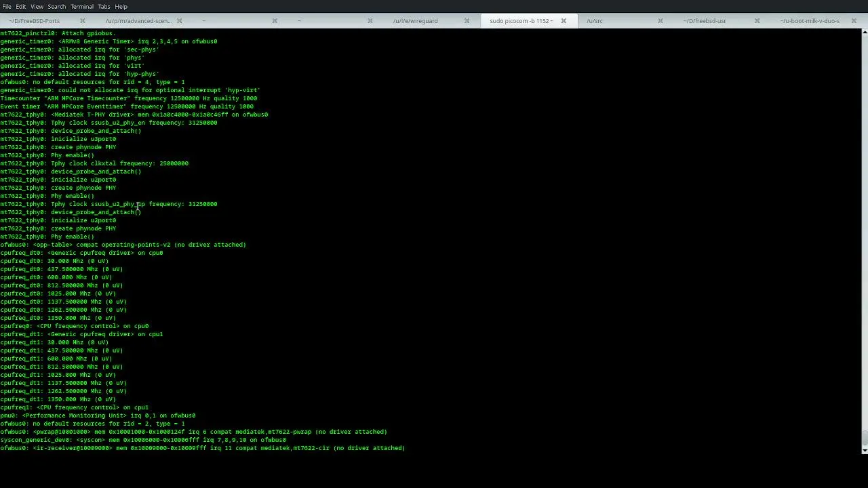Click 'could not allocate irq for optional interrupt' line
Image resolution: width=868 pixels, height=488 pixels.
pos(130,90)
